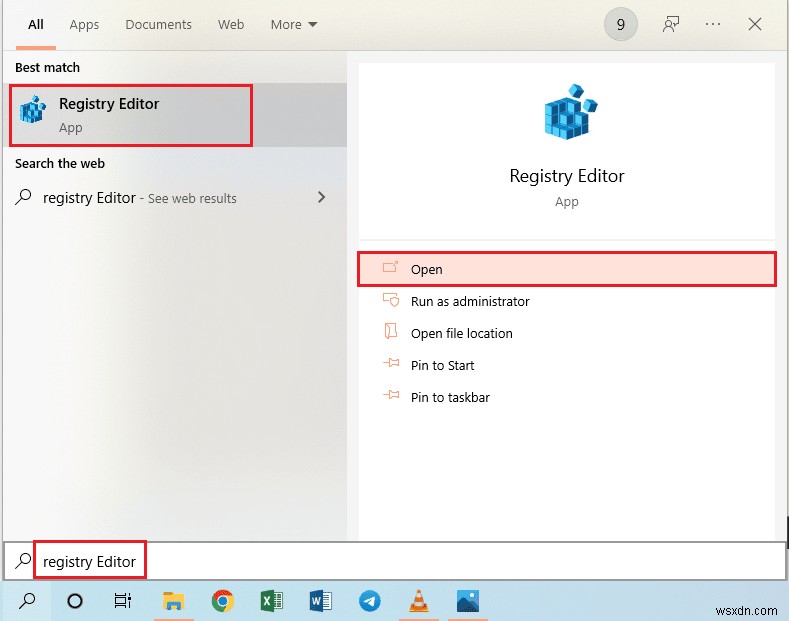Switch to the All tab

(x=36, y=25)
